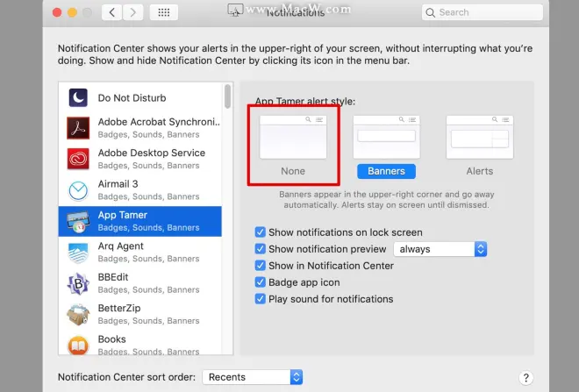Viewport: 579px width, 392px height.
Task: Click the Alerts label under alert style
Action: tap(480, 171)
